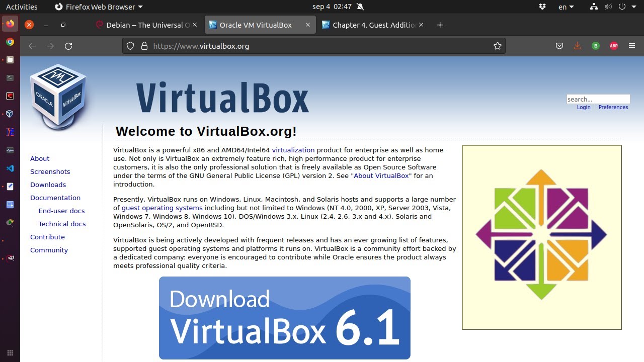The image size is (644, 362).
Task: Click the site search box
Action: pos(598,99)
